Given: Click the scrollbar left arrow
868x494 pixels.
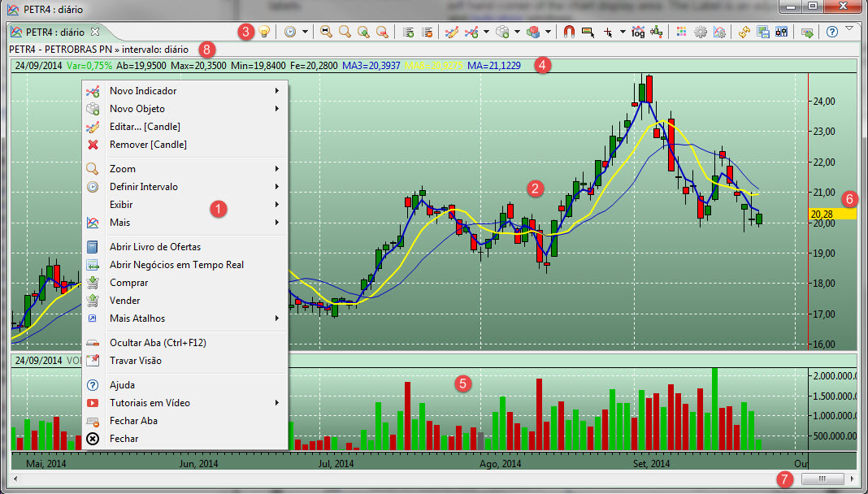Looking at the screenshot, I should click(15, 479).
